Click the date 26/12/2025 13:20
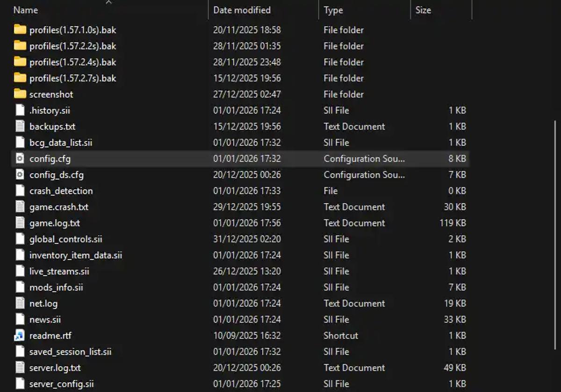 point(247,271)
